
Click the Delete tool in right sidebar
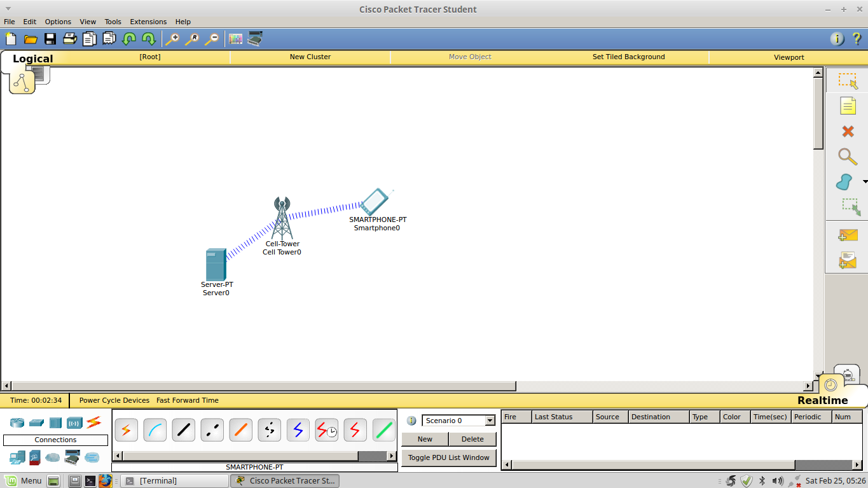[x=848, y=131]
